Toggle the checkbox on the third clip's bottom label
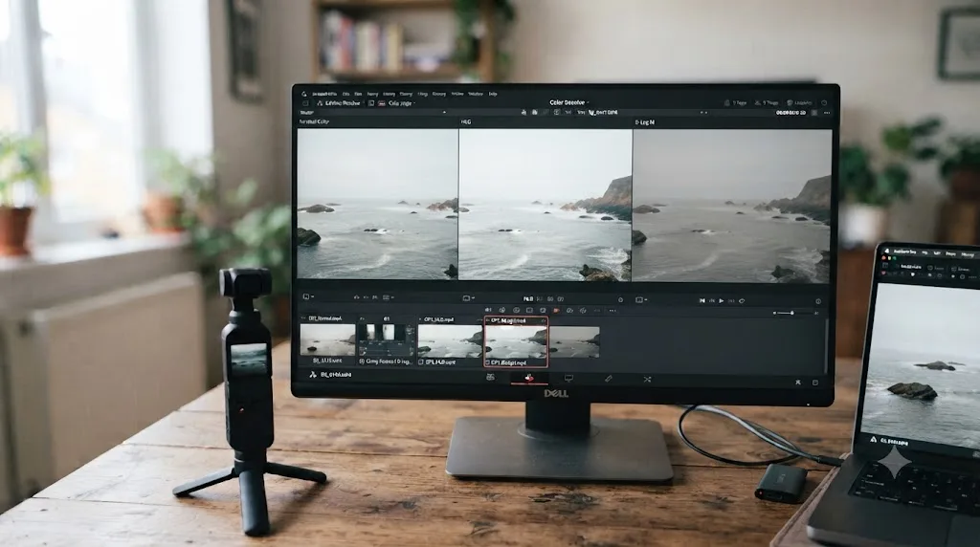 click(421, 361)
